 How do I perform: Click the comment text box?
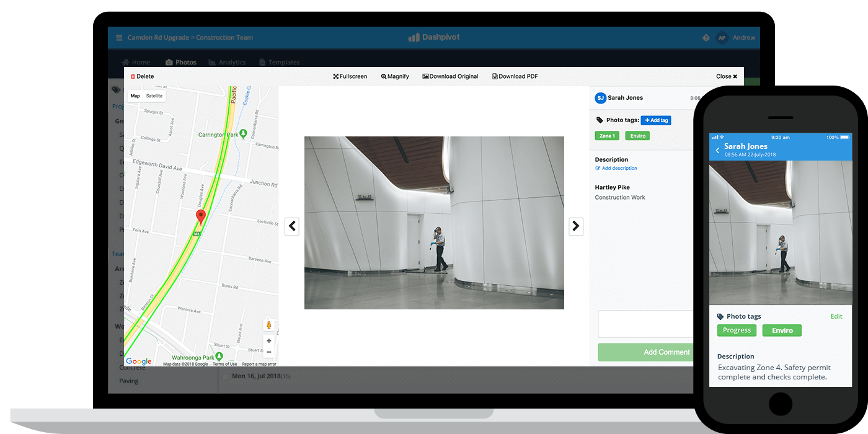pyautogui.click(x=645, y=324)
